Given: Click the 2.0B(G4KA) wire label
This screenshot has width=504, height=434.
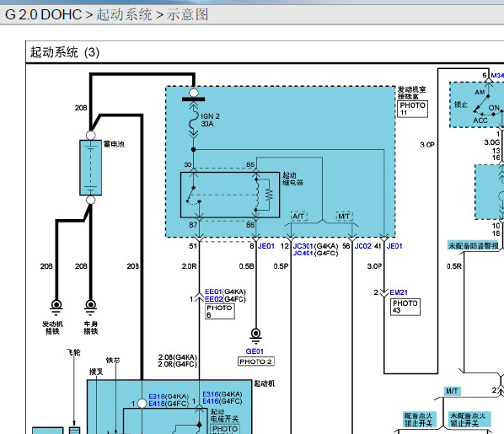Looking at the screenshot, I should pyautogui.click(x=178, y=357).
